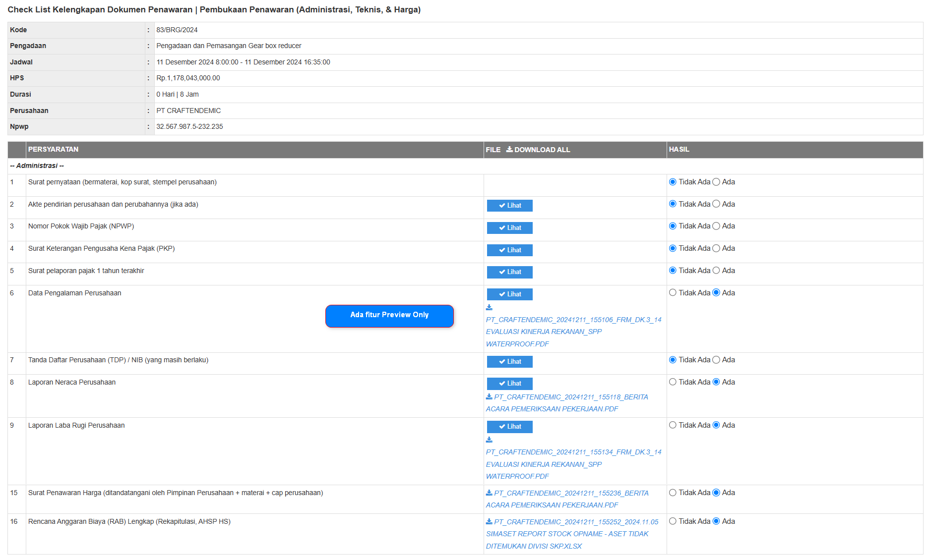Select Ada for Surat pernyataan row
Viewport: 928px width, 560px height.
click(x=716, y=182)
